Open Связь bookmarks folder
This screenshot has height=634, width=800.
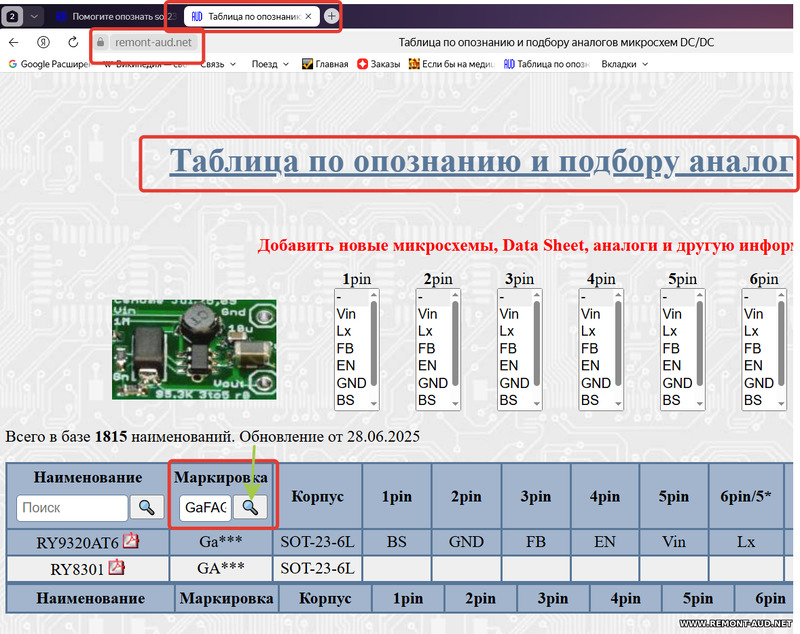tap(218, 64)
